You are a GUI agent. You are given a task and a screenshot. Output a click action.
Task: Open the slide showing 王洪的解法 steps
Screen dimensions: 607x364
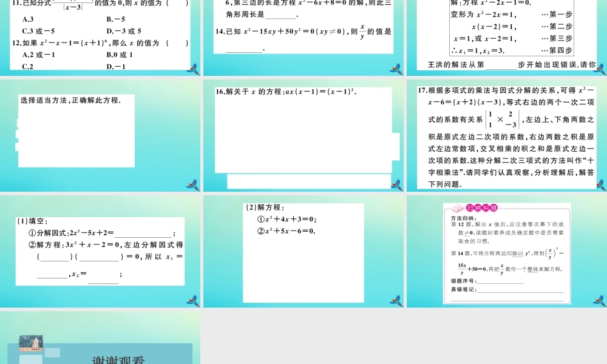point(507,38)
